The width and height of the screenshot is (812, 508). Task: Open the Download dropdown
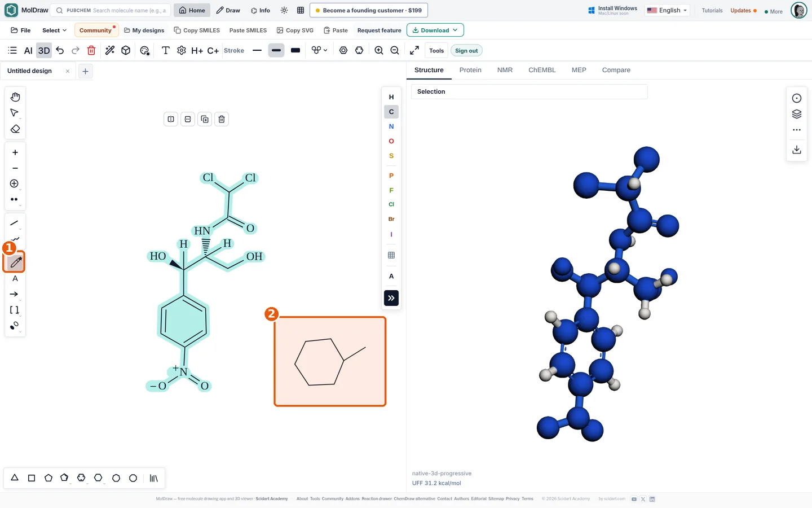click(435, 30)
